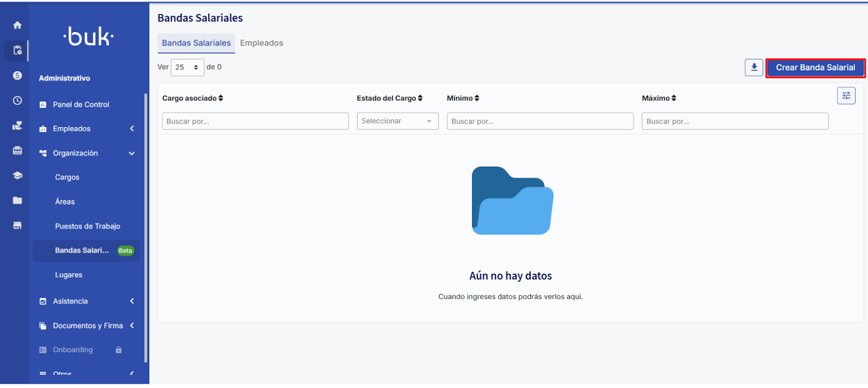Switch to the Empleados tab
Screen dimensions: 868x388
pos(261,43)
